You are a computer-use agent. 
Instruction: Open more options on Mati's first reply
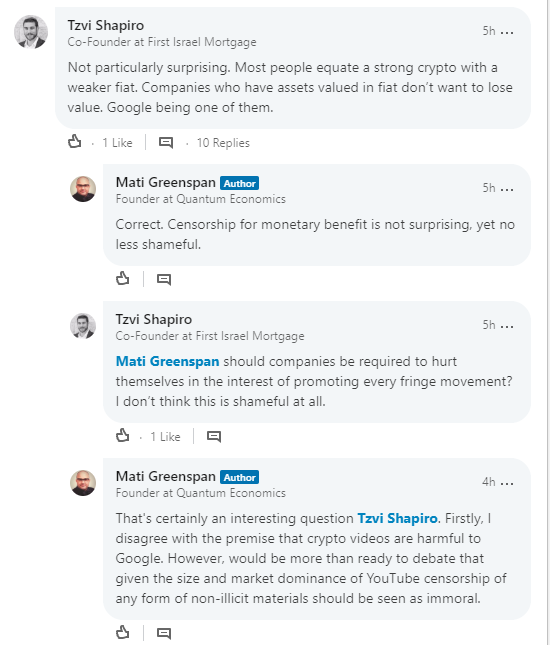click(507, 189)
